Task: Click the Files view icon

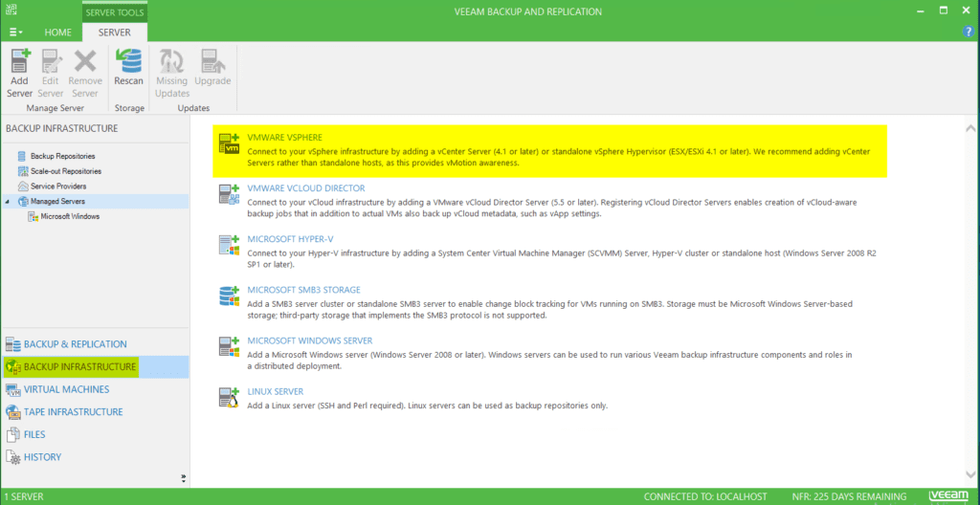Action: point(13,434)
